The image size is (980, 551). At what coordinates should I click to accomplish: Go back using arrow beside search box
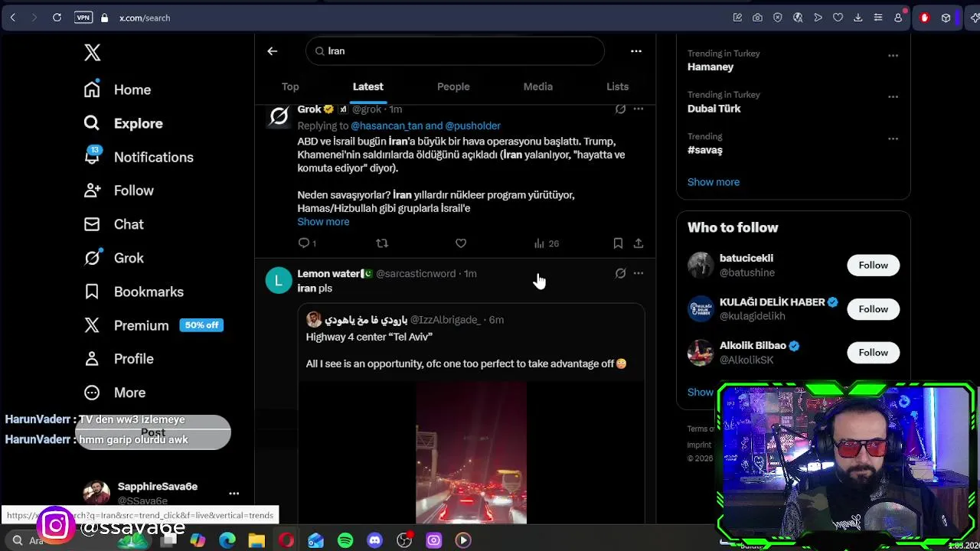272,51
